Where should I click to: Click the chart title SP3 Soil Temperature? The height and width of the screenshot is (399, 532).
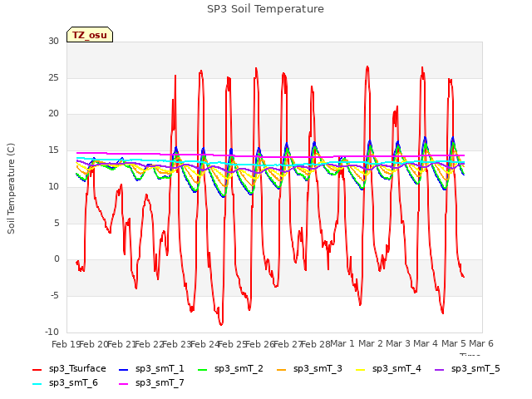265,9
